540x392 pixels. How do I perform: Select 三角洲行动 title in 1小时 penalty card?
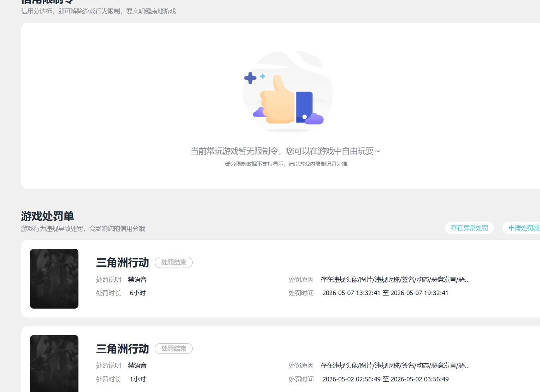click(122, 349)
